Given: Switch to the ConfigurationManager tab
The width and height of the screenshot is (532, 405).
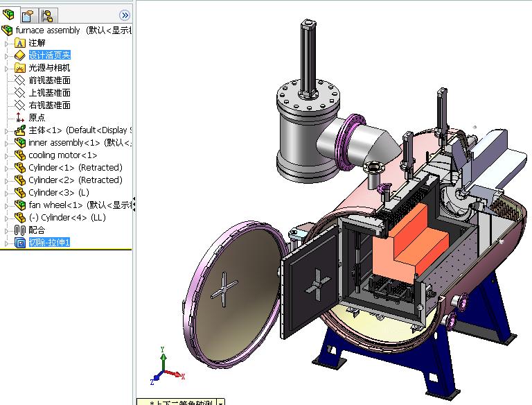Looking at the screenshot, I should (x=47, y=16).
